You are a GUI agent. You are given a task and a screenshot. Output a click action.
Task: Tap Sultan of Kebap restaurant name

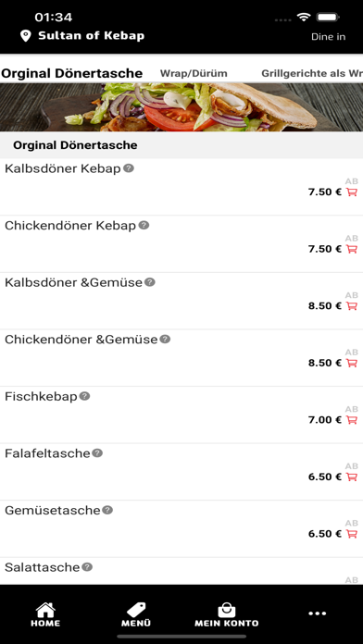pyautogui.click(x=92, y=36)
